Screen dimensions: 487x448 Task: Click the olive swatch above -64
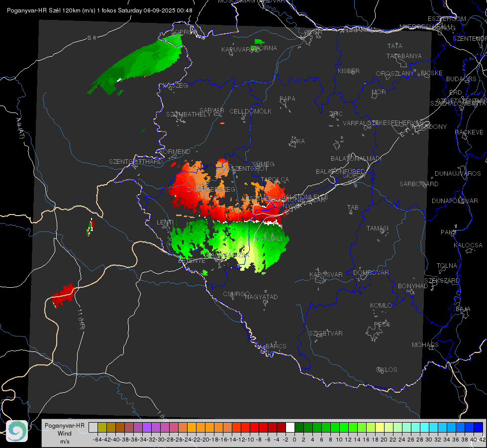click(x=102, y=427)
